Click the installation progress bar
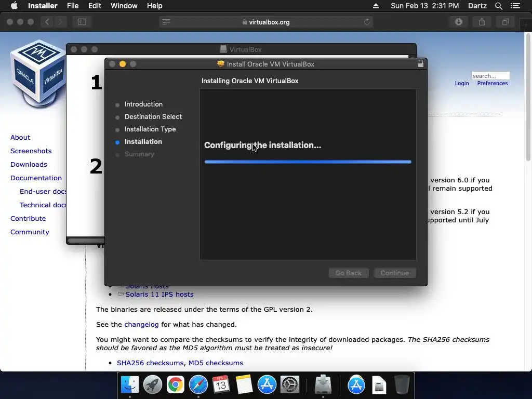Viewport: 532px width, 399px height. click(308, 162)
